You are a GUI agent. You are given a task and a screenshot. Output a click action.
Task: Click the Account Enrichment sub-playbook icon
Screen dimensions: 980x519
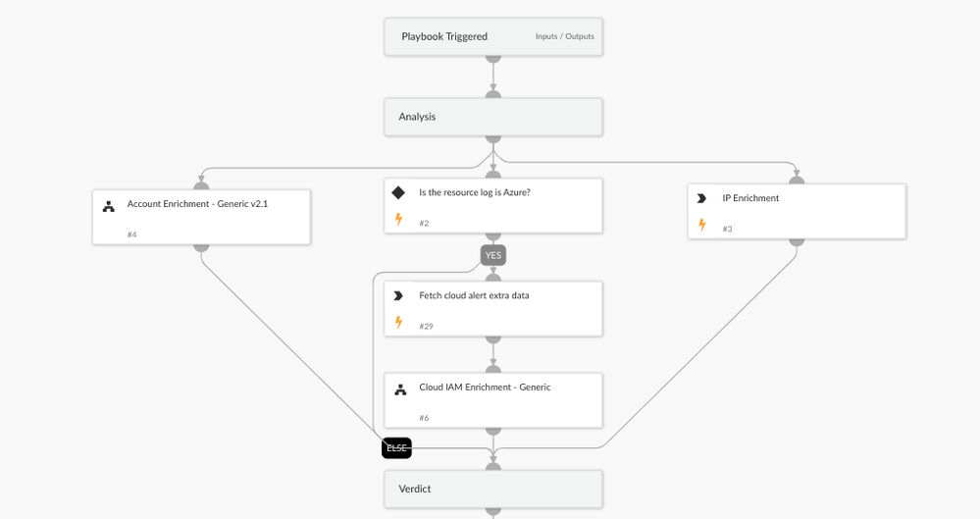[x=109, y=206]
